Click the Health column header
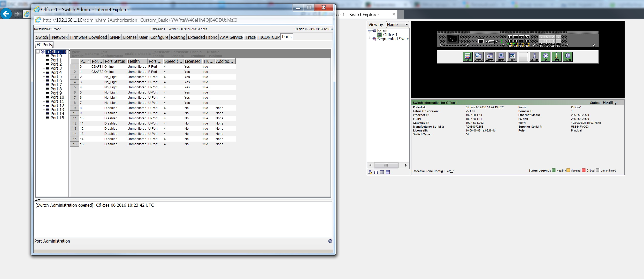The height and width of the screenshot is (279, 644). click(x=137, y=61)
